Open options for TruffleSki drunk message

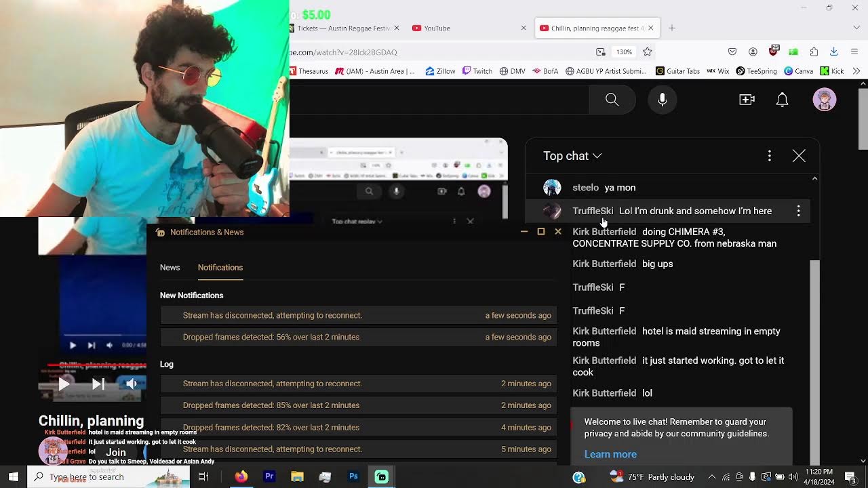[x=798, y=211]
